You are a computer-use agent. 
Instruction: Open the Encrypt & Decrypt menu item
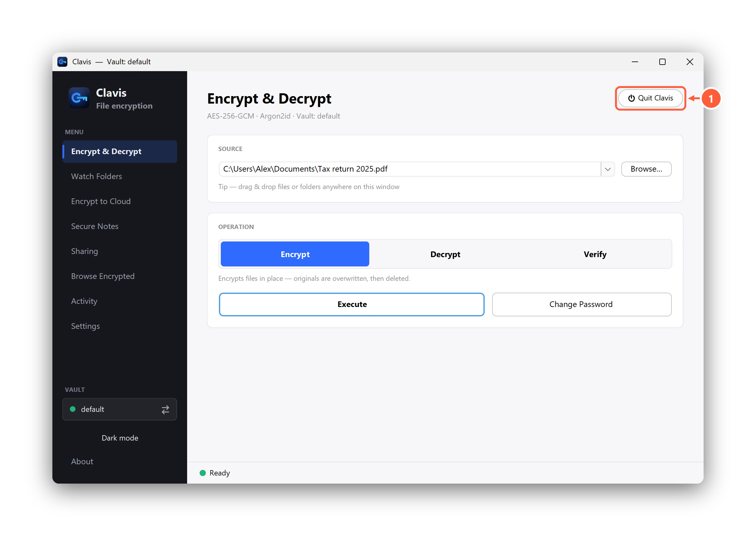tap(119, 152)
